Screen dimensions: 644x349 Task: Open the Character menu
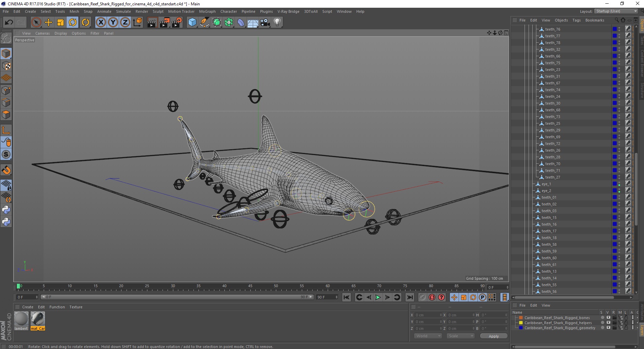click(228, 11)
